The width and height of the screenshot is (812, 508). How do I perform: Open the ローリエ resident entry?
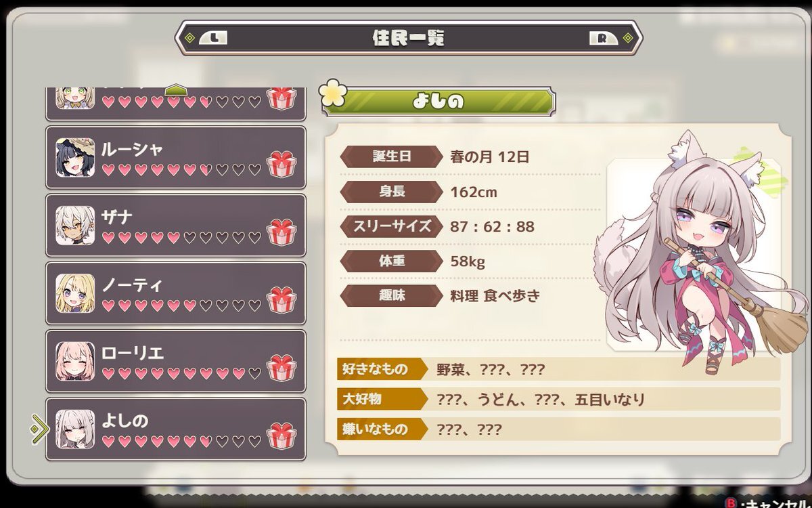coord(175,361)
